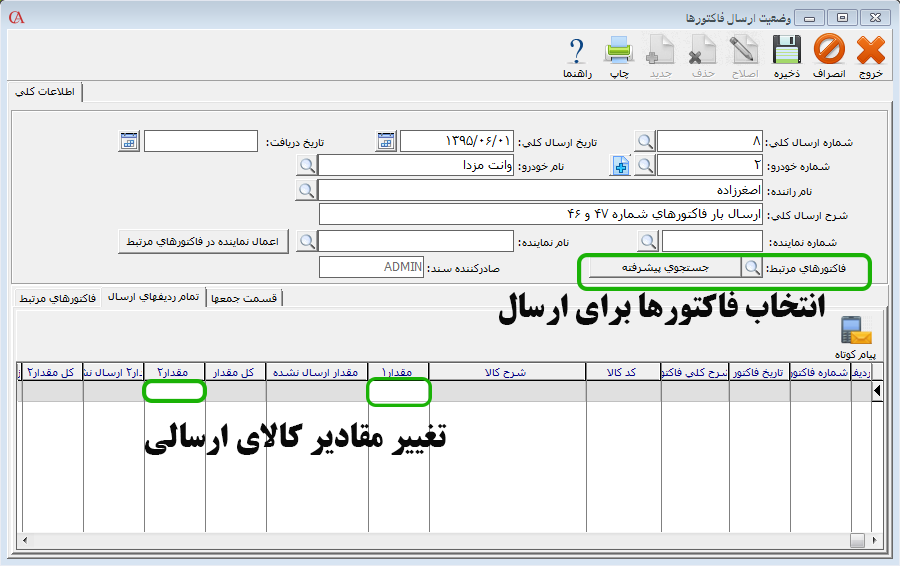Close the وضعیت ارسال فاکتورها window
Screen dimensions: 900x566
[x=875, y=18]
